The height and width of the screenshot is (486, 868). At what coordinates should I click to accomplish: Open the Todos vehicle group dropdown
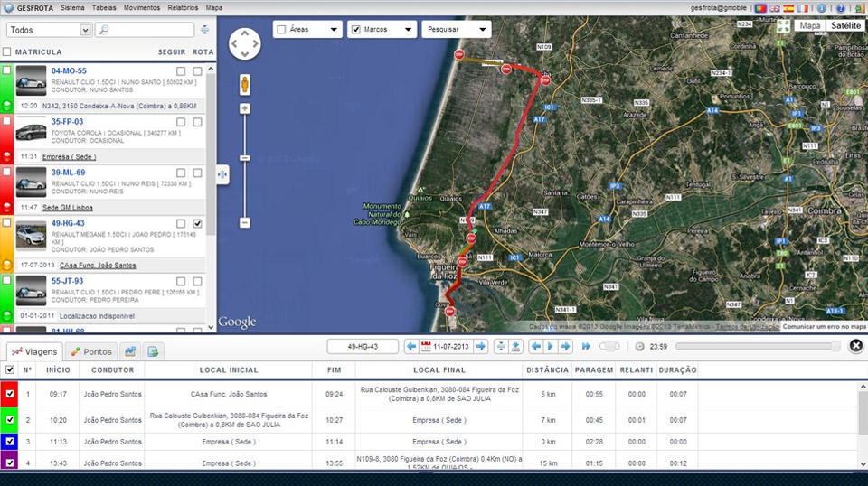click(49, 30)
